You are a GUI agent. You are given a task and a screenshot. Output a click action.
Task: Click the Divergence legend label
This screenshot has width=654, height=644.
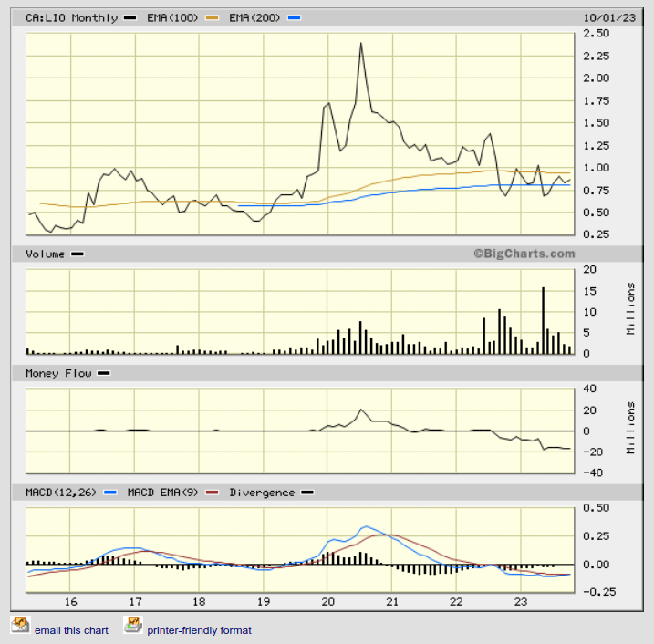click(262, 493)
